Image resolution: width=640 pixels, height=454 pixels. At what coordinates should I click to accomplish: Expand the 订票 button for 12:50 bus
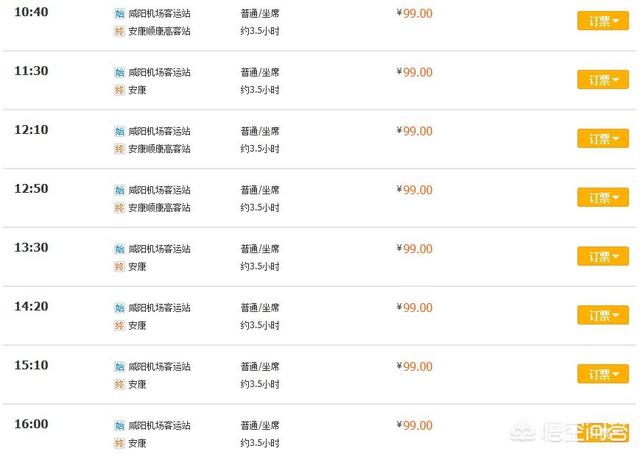603,197
